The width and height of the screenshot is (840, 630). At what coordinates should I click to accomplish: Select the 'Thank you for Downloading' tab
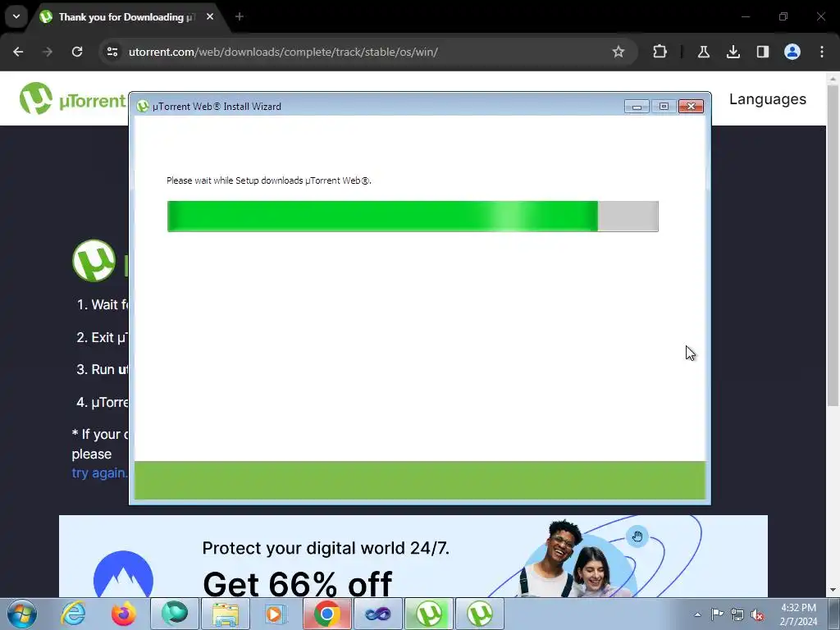click(x=127, y=17)
